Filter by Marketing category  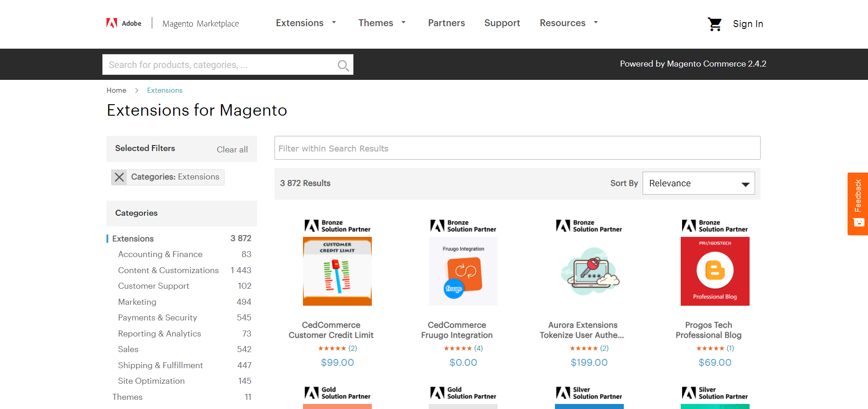(x=137, y=302)
